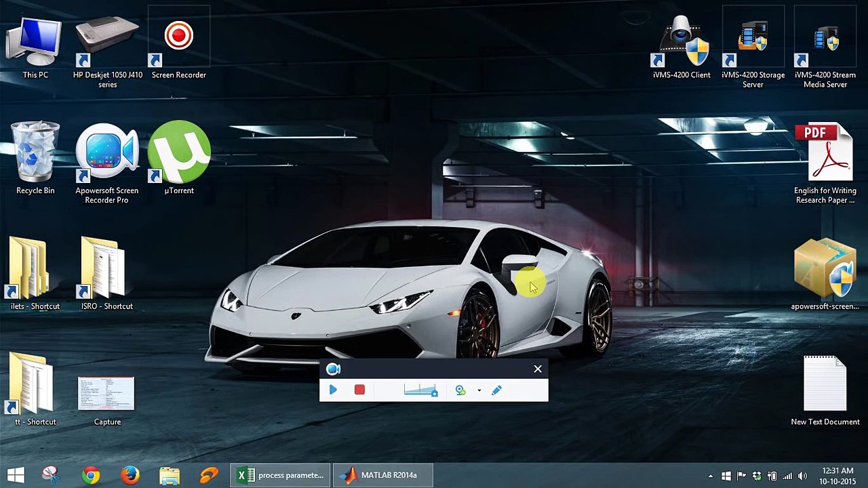Viewport: 868px width, 488px height.
Task: Open Google Chrome from the taskbar
Action: pos(91,475)
